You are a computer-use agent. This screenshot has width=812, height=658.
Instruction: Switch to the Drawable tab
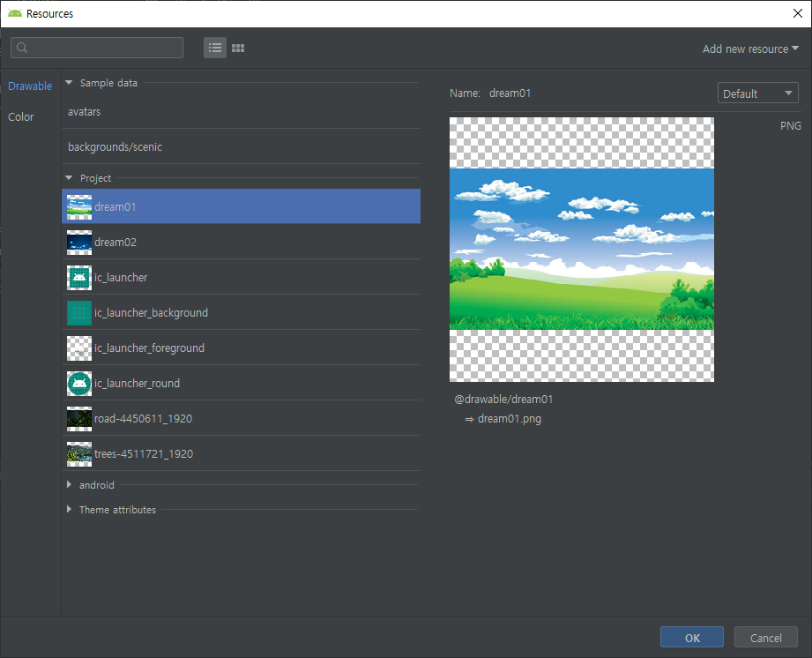pyautogui.click(x=30, y=86)
